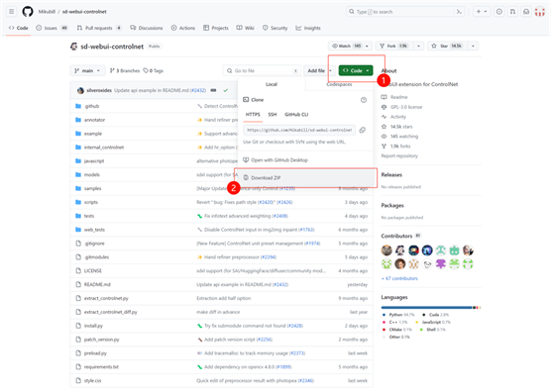The image size is (551, 392).
Task: Select the SSH clone option
Action: coord(273,115)
